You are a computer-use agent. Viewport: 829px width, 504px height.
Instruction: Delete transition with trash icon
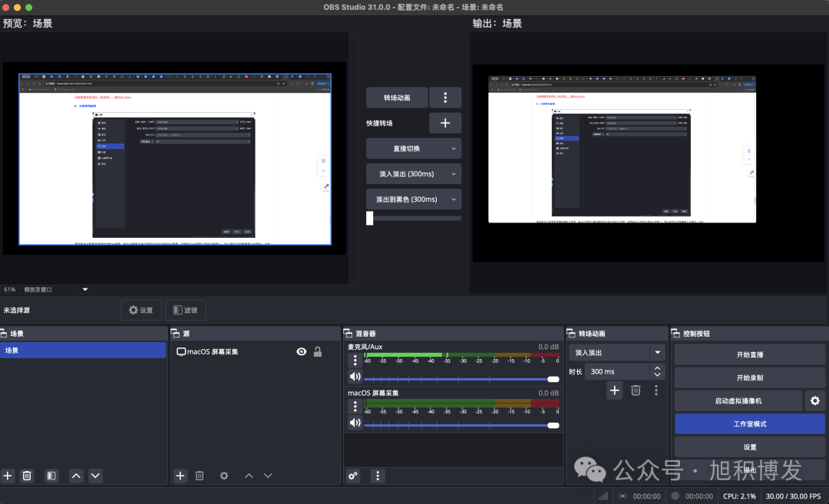[636, 390]
